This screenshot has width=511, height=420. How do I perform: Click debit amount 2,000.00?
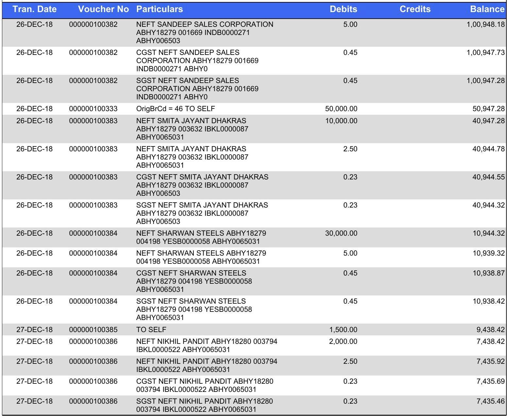pyautogui.click(x=343, y=342)
